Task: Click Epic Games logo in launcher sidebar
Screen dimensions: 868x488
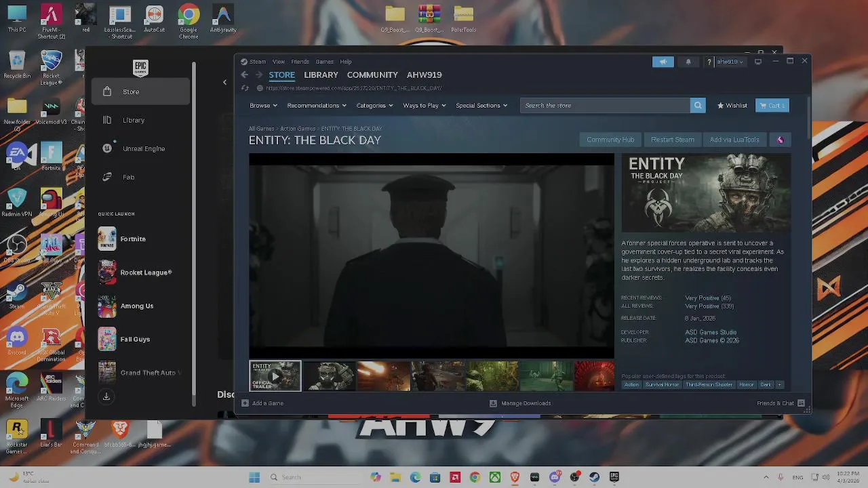Action: click(x=140, y=67)
